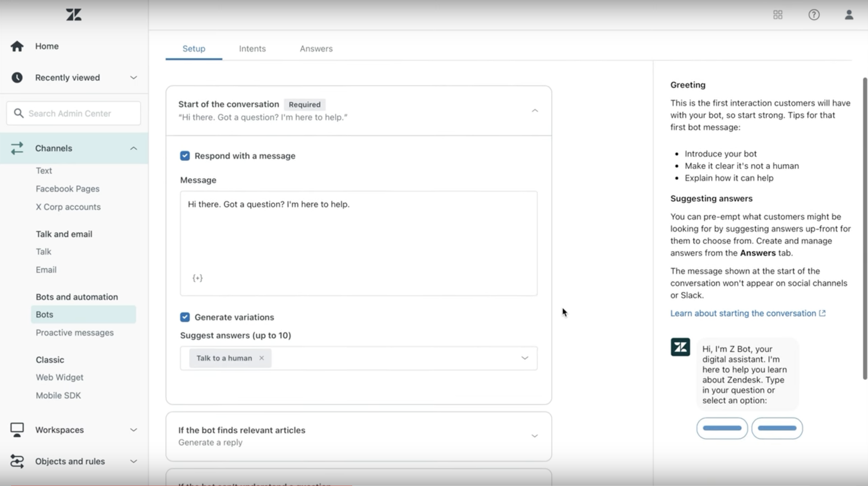Remove the 'Talk to a human' tag
Viewport: 868px width, 486px height.
261,358
